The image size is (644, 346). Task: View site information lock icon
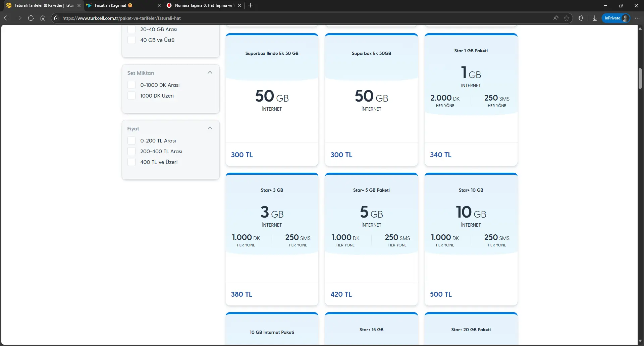[x=56, y=18]
